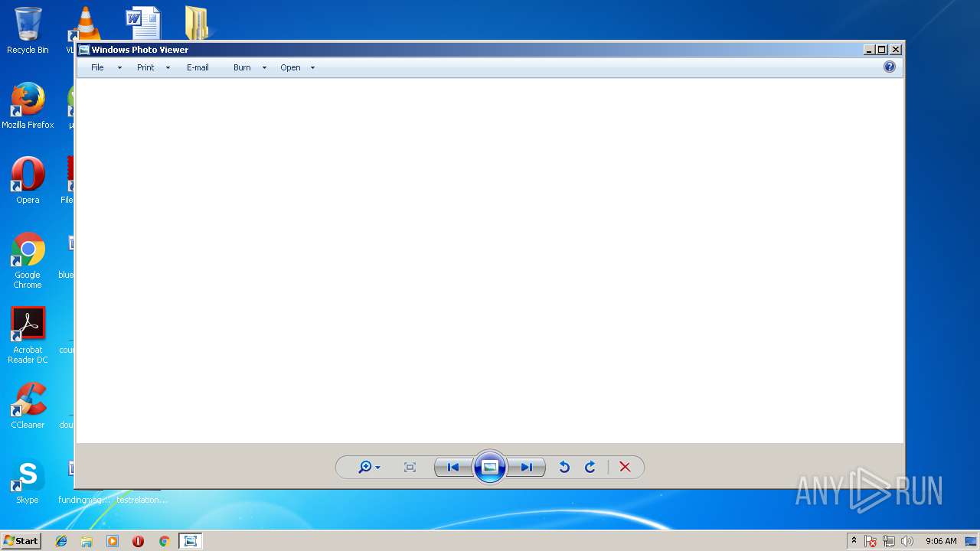Open the zoom slider dropdown arrow
Screen dimensions: 980x551
pyautogui.click(x=377, y=468)
